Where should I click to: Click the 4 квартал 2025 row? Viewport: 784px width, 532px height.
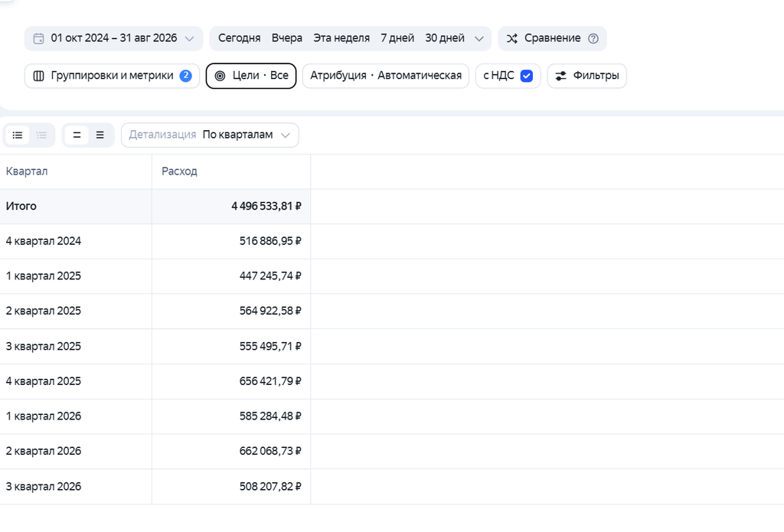click(155, 381)
